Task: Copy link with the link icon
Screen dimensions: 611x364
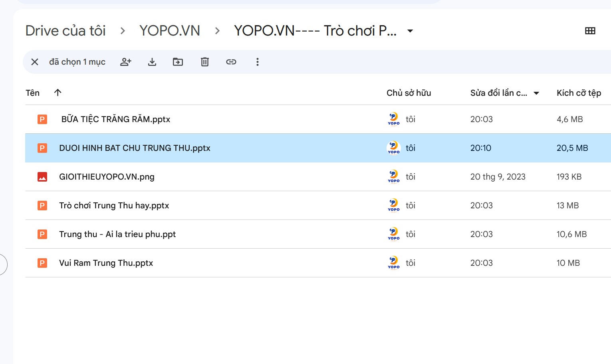Action: [x=231, y=62]
